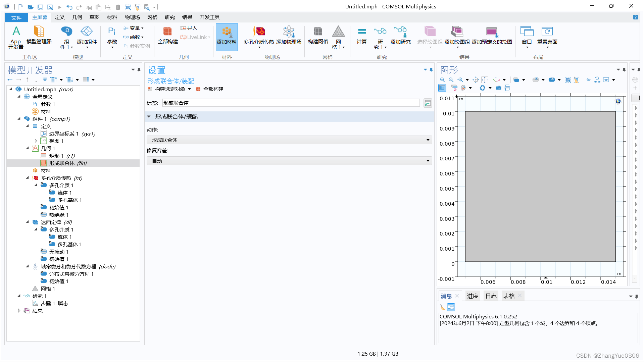
Task: Toggle the 添加材料 ribbon button
Action: coord(227,37)
